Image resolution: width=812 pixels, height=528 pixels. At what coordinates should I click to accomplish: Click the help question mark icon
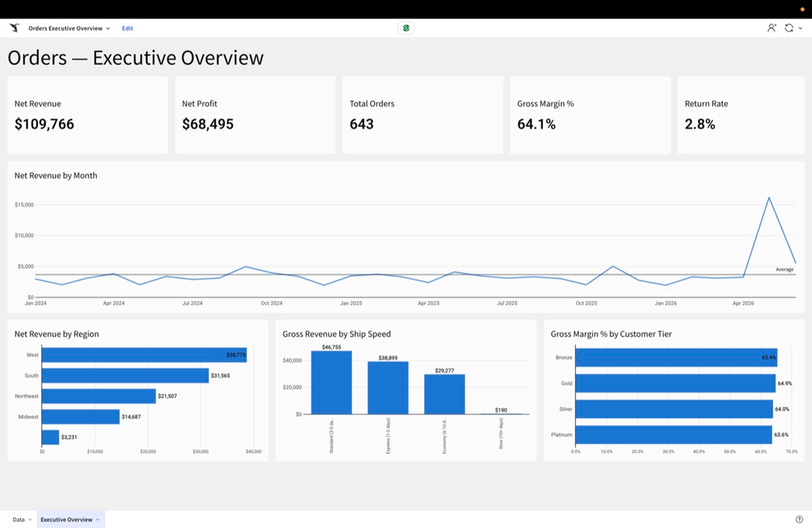pyautogui.click(x=799, y=519)
